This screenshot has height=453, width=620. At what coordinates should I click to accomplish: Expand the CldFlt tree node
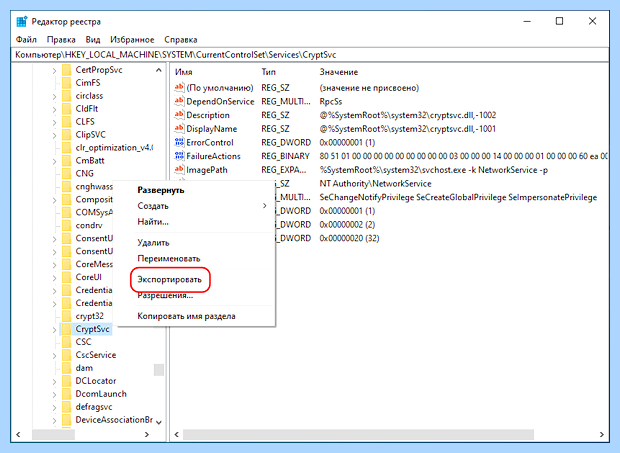(54, 109)
